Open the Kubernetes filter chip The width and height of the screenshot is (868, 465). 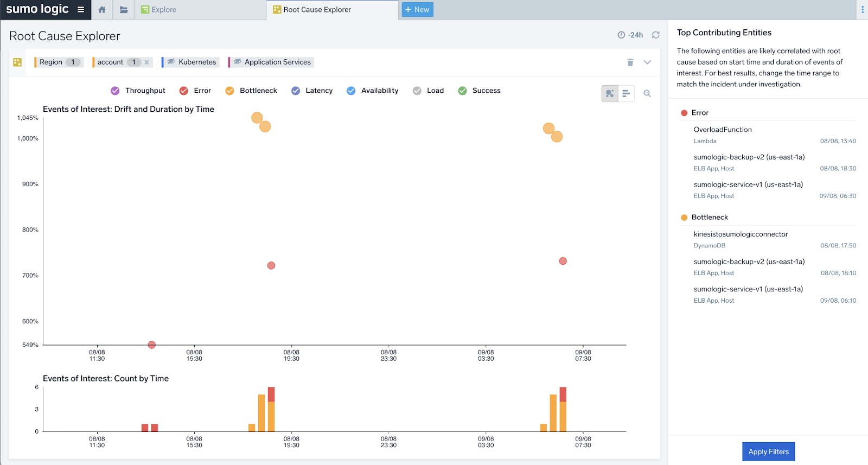(x=191, y=62)
